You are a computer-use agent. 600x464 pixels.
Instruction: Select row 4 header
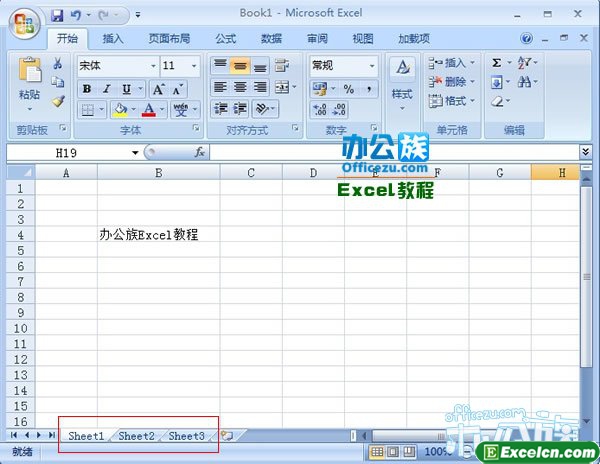click(x=21, y=235)
